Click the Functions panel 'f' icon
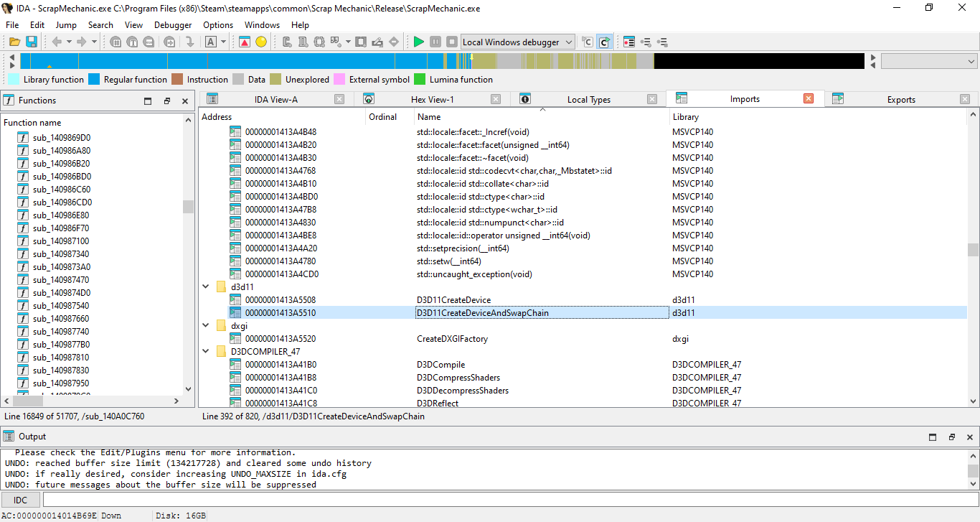The height and width of the screenshot is (522, 980). coord(9,101)
